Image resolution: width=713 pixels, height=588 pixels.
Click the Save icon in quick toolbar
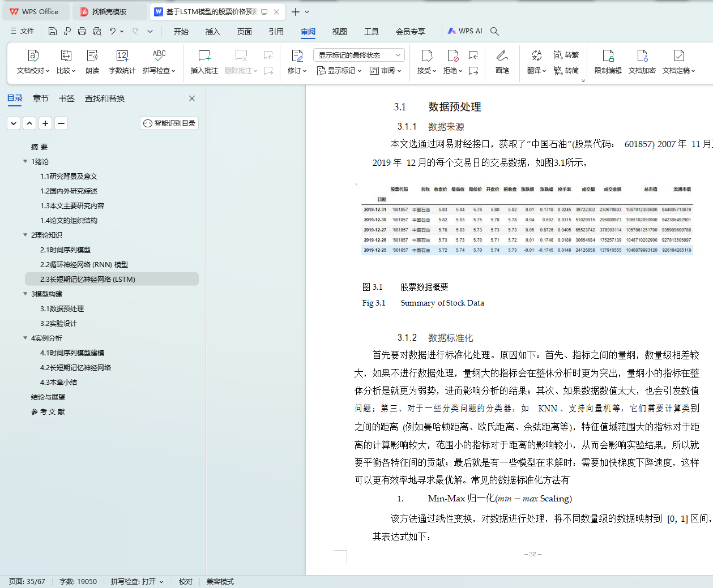53,31
